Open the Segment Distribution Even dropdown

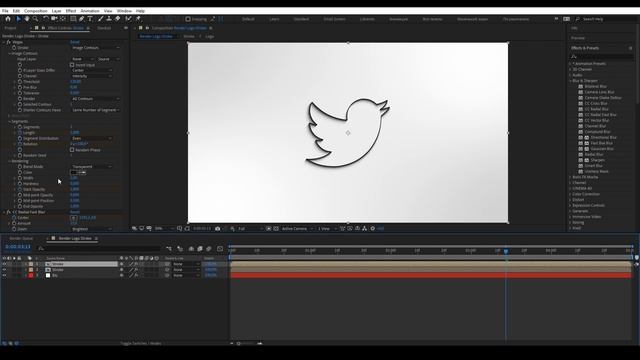tap(91, 138)
